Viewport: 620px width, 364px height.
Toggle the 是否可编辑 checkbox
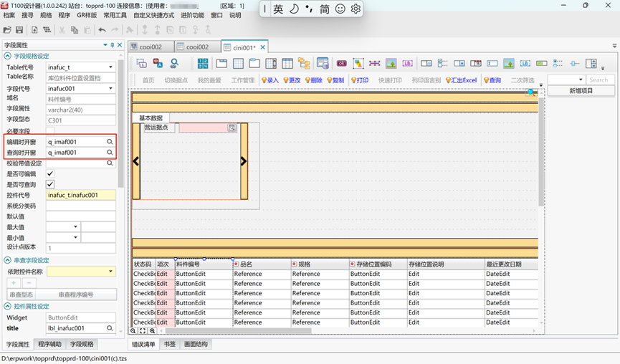(x=50, y=173)
